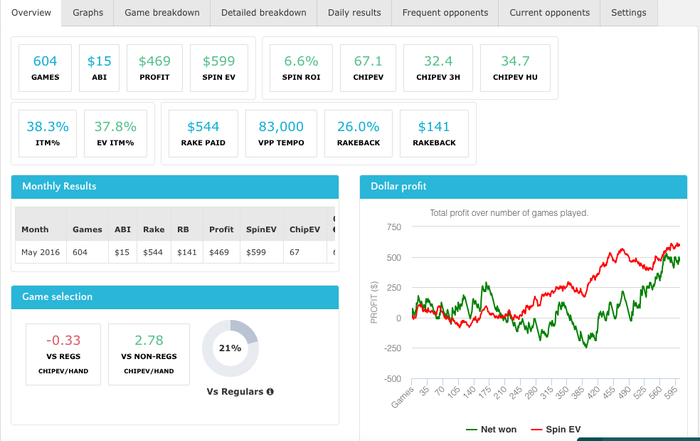
Task: Click the 6.6% SPIN ROI card
Action: (301, 68)
